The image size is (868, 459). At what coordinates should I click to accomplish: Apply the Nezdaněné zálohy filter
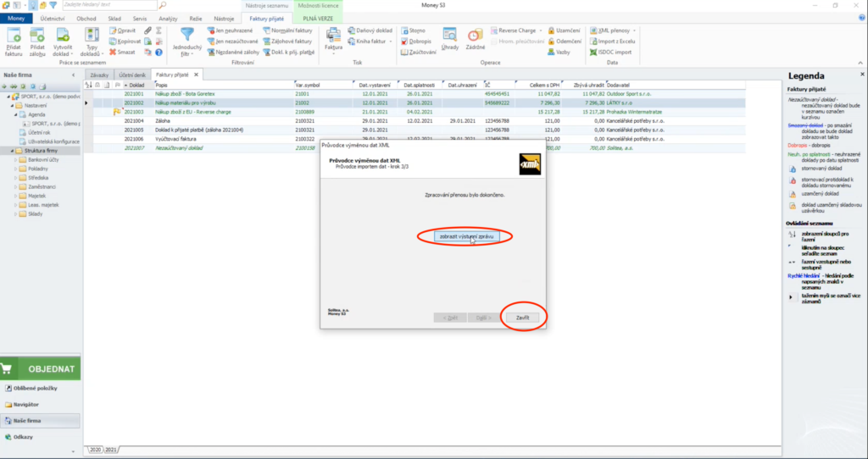click(233, 52)
